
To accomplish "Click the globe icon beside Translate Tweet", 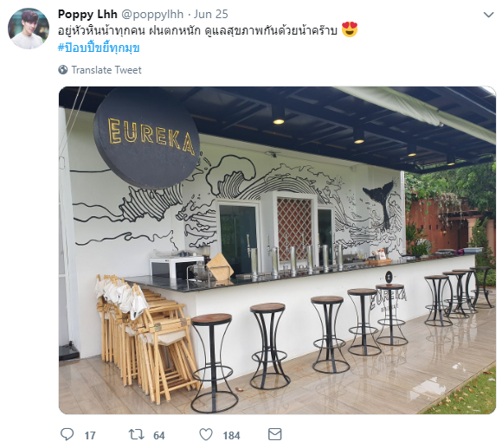I will [63, 70].
